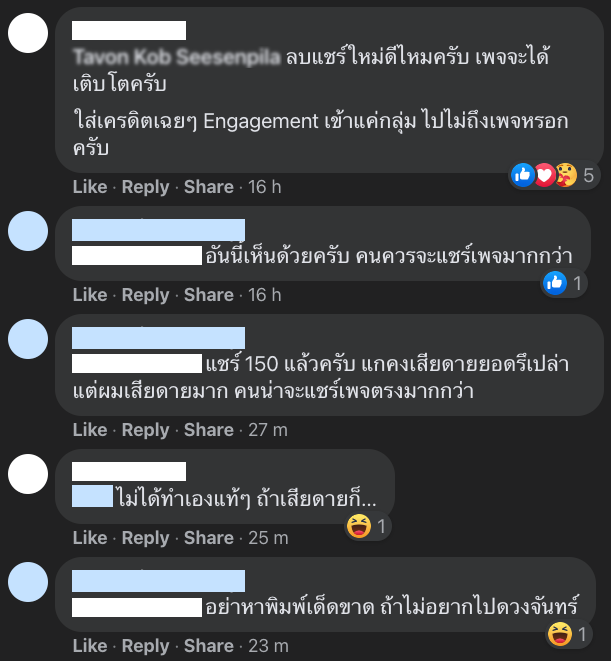Click the red heart reaction on first comment
Viewport: 611px width, 661px height.
[x=544, y=175]
